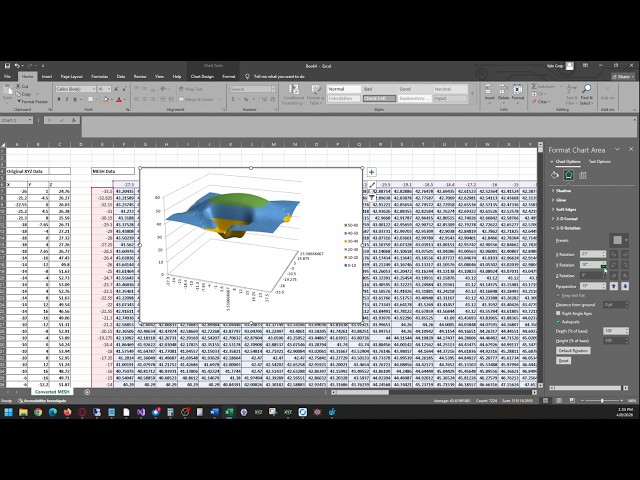Screen dimensions: 640x480
Task: Increase perspective with the up arrow button
Action: pyautogui.click(x=614, y=286)
